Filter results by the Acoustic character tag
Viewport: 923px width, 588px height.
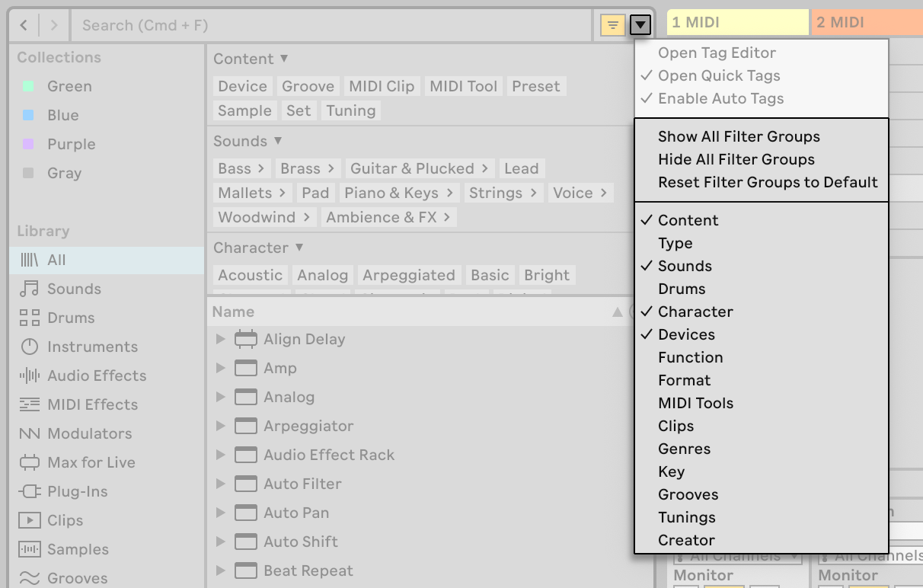tap(250, 275)
